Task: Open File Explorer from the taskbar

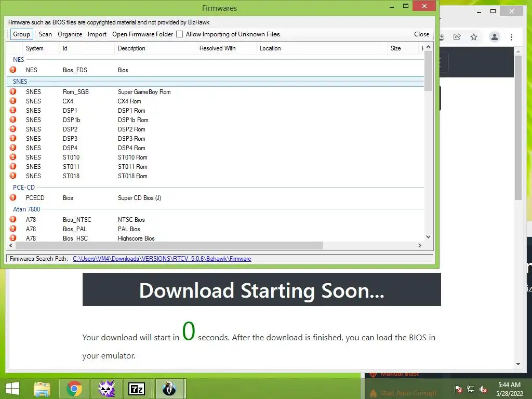Action: pyautogui.click(x=42, y=389)
